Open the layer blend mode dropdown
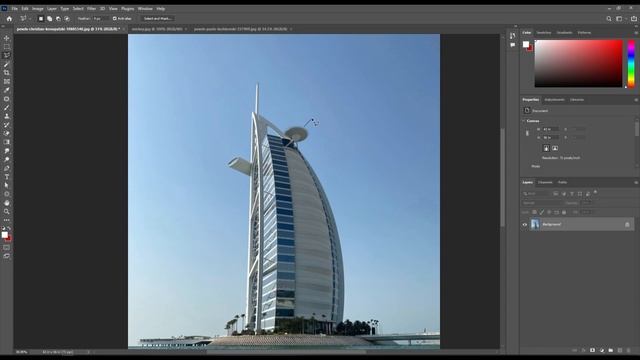 pyautogui.click(x=542, y=203)
